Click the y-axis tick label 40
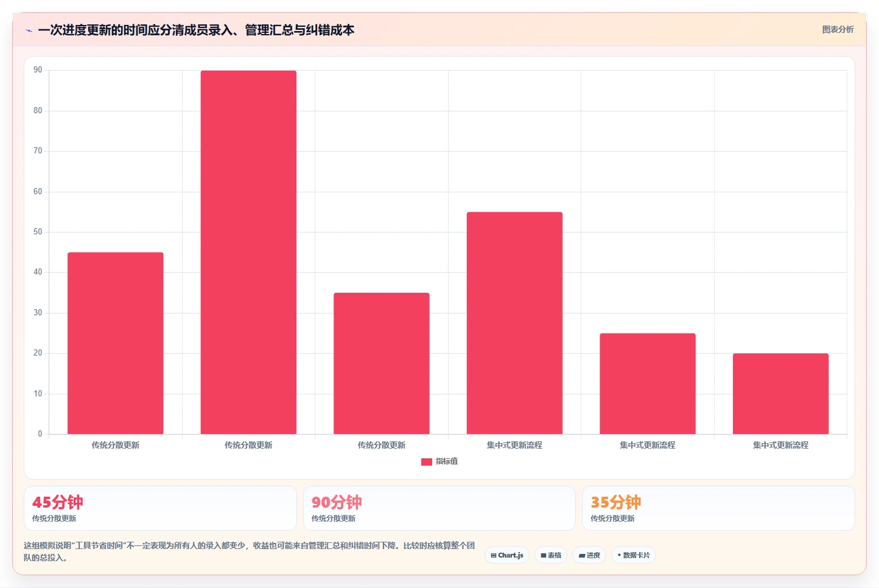The width and height of the screenshot is (879, 588). 38,272
